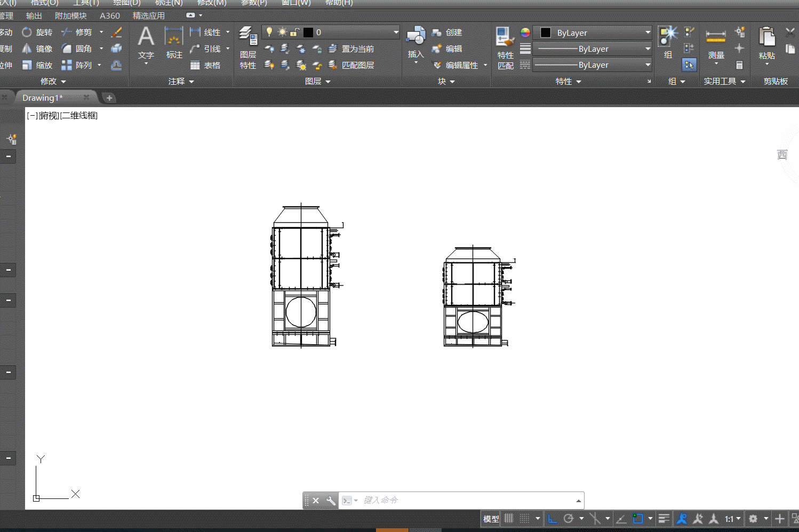Click the Trim (修剪) tool

click(77, 33)
